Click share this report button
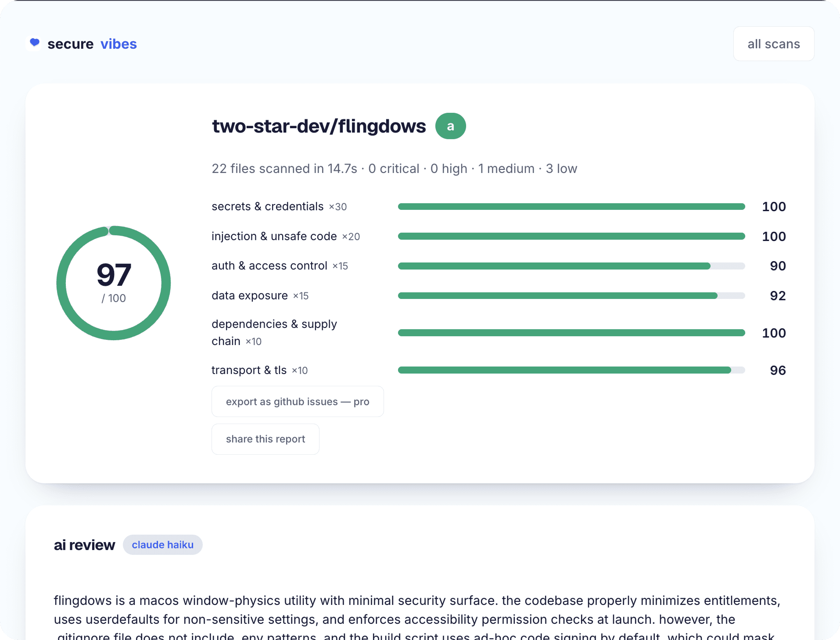840x640 pixels. [265, 439]
